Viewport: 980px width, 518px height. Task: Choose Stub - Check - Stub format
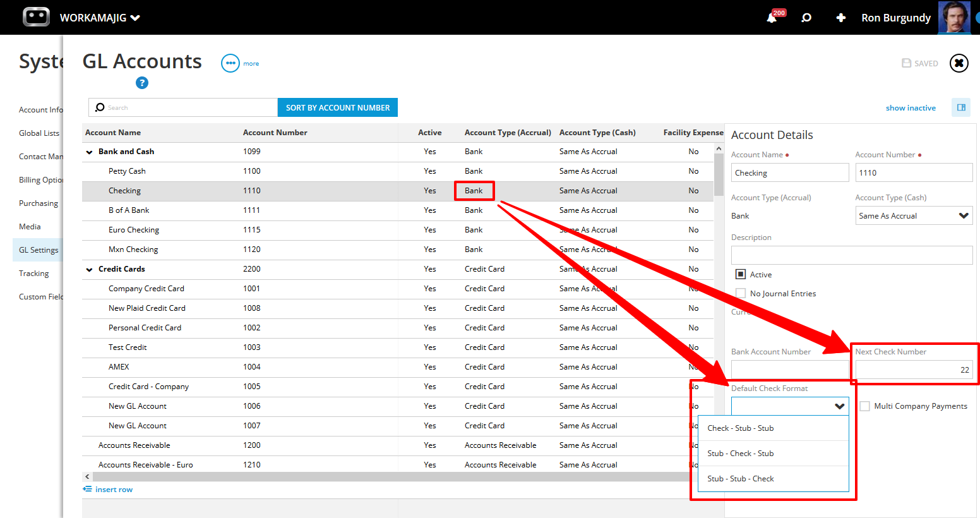pyautogui.click(x=774, y=454)
